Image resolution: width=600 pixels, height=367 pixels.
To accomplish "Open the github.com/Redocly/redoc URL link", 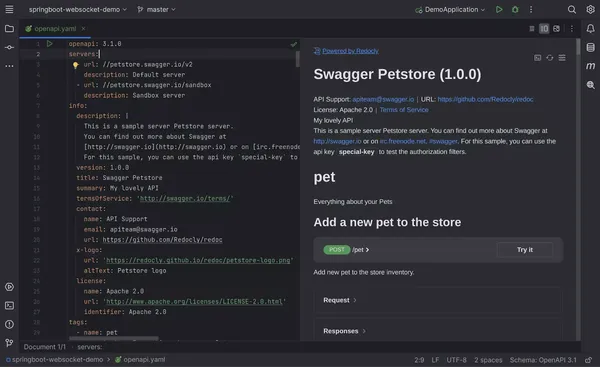I will (x=485, y=99).
